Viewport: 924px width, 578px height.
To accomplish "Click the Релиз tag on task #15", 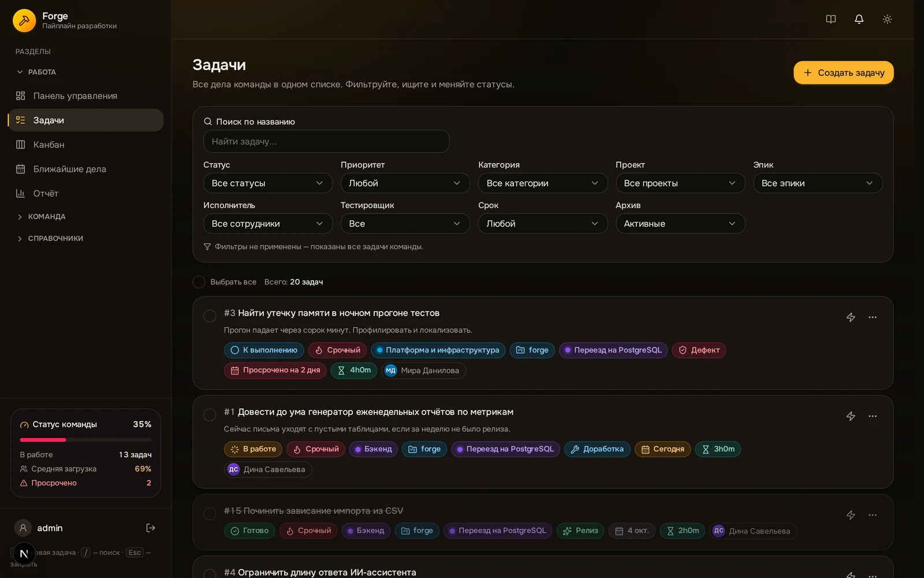I will tap(580, 531).
